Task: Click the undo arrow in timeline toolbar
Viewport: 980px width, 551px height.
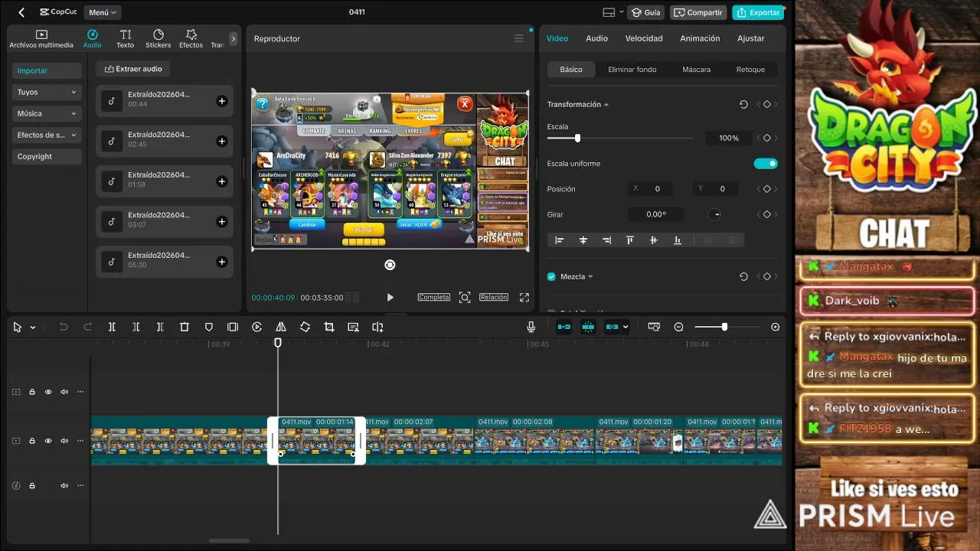Action: (64, 327)
